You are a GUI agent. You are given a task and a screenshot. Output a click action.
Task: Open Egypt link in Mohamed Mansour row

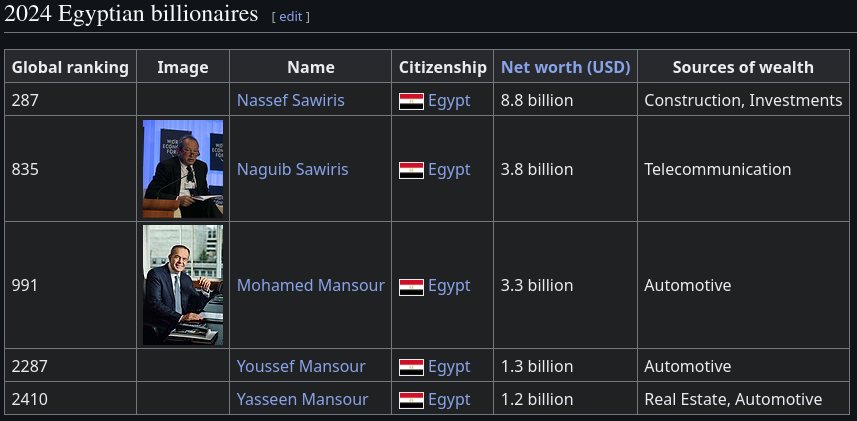(x=449, y=285)
